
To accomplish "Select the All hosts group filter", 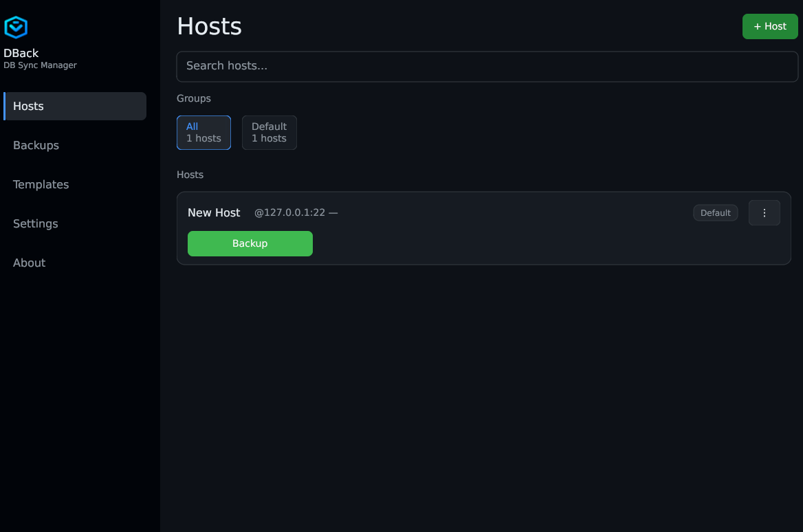I will pyautogui.click(x=203, y=133).
